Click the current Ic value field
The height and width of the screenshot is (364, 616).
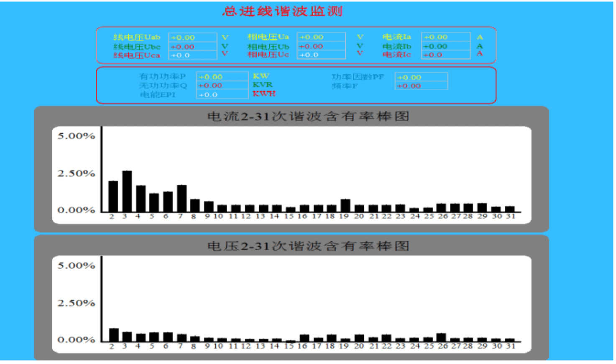pyautogui.click(x=445, y=55)
